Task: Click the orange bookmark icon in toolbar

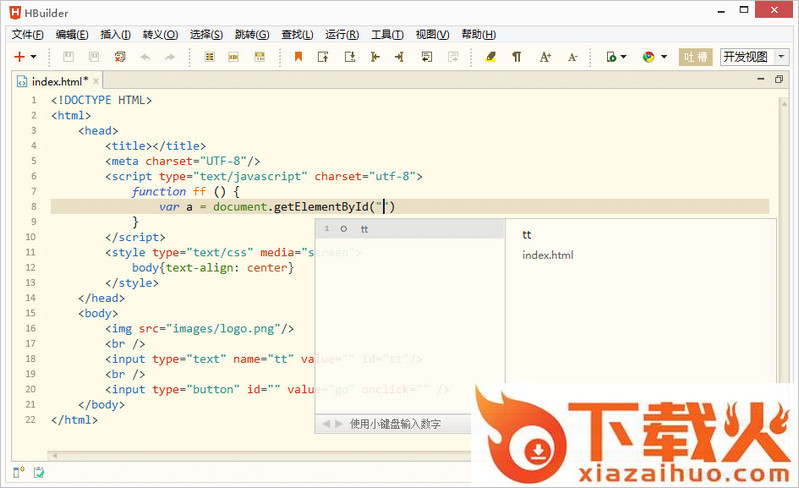Action: click(298, 57)
